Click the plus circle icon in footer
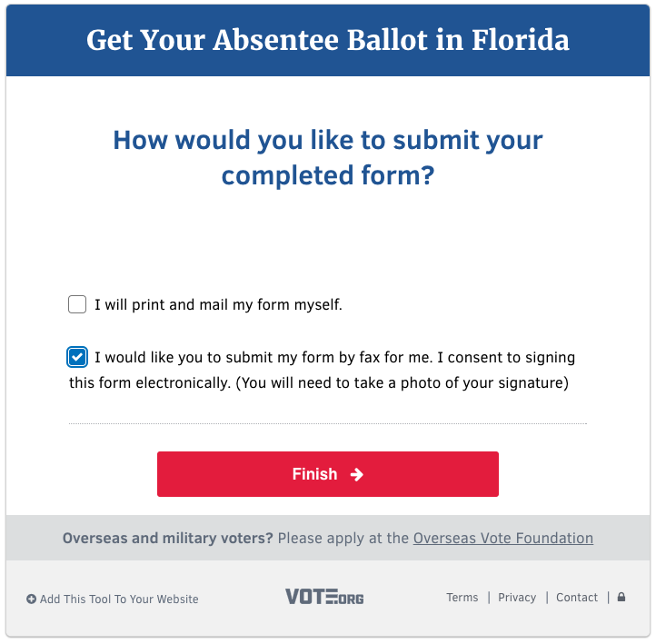The width and height of the screenshot is (656, 644). [x=32, y=599]
